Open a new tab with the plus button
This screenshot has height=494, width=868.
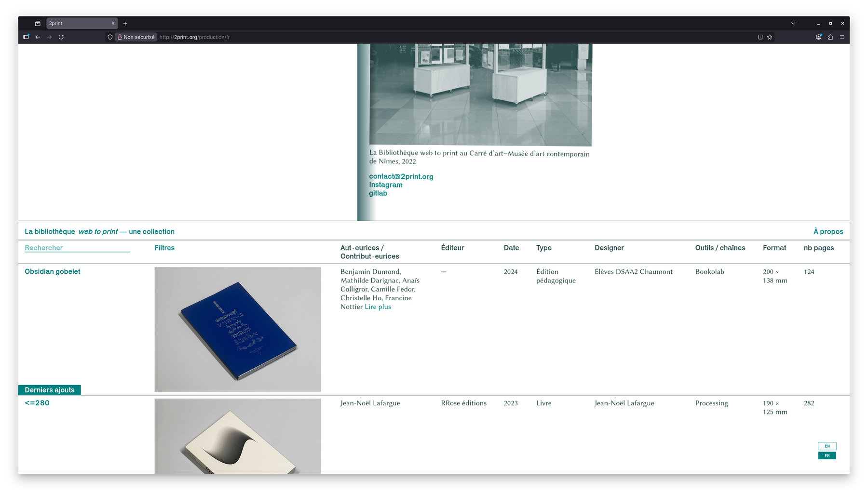point(125,24)
